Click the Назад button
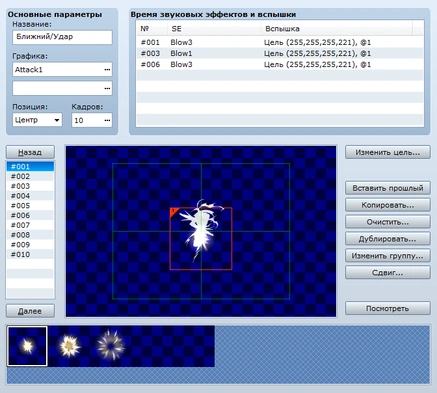The height and width of the screenshot is (393, 437). (30, 152)
